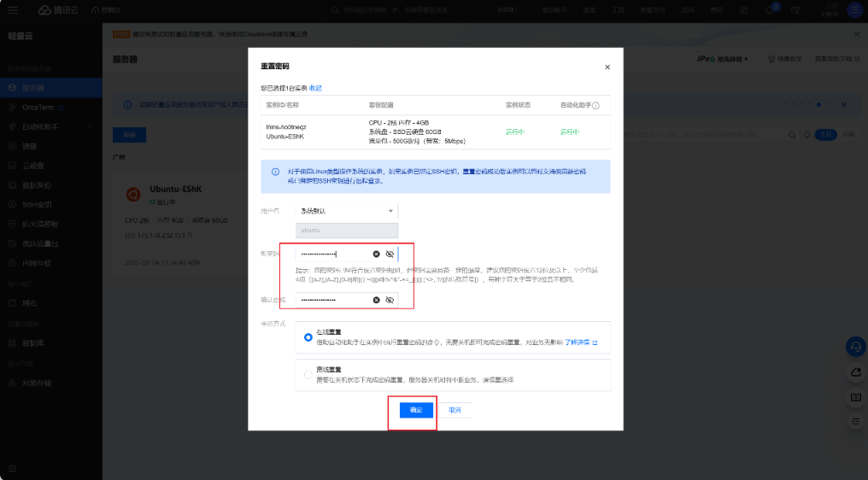Click the Ubuntu logo on the server card
The height and width of the screenshot is (480, 868).
(133, 195)
